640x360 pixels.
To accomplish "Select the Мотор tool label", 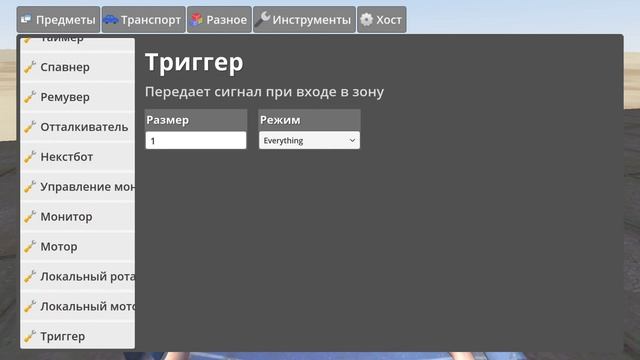I will 59,247.
